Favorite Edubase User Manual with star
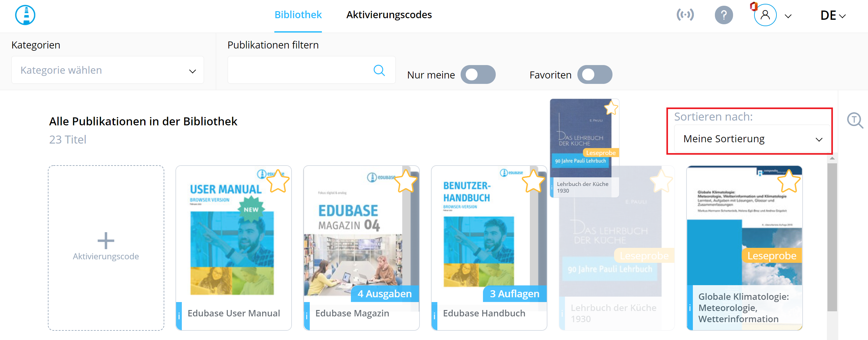Image resolution: width=868 pixels, height=340 pixels. (278, 181)
